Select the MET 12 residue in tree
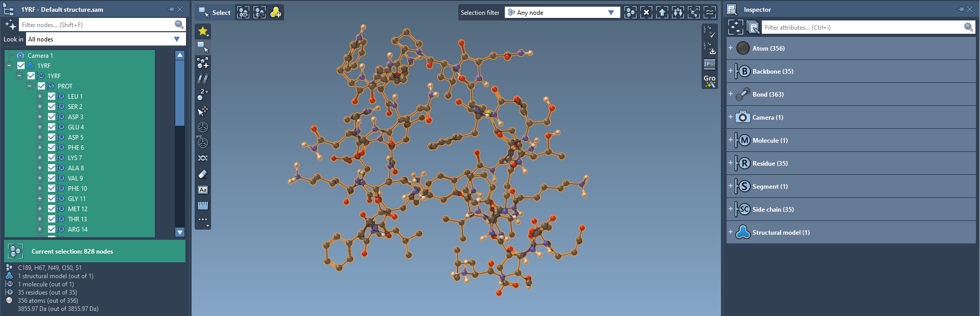Image resolution: width=980 pixels, height=316 pixels. (x=77, y=209)
